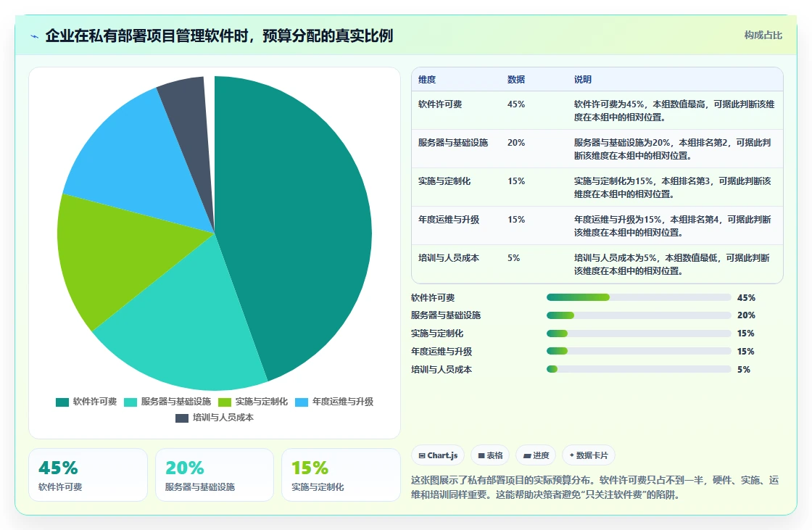Open the 20% 服务器与基础设施 stat card
Viewport: 812px width, 530px height.
tap(215, 475)
